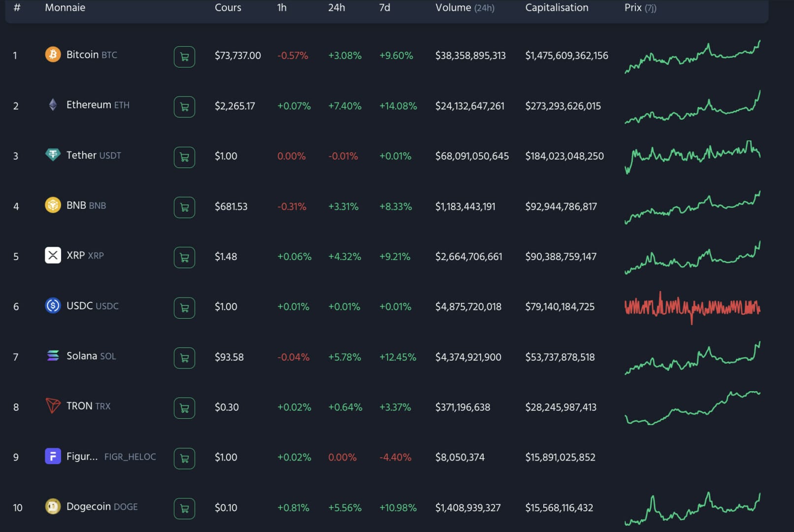Click the Tether row cart icon
Screen dimensions: 794x532
184,157
